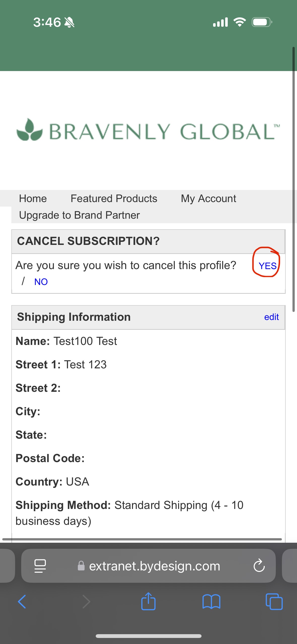Image resolution: width=297 pixels, height=644 pixels.
Task: Select Upgrade to Brand Partner
Action: (x=79, y=215)
